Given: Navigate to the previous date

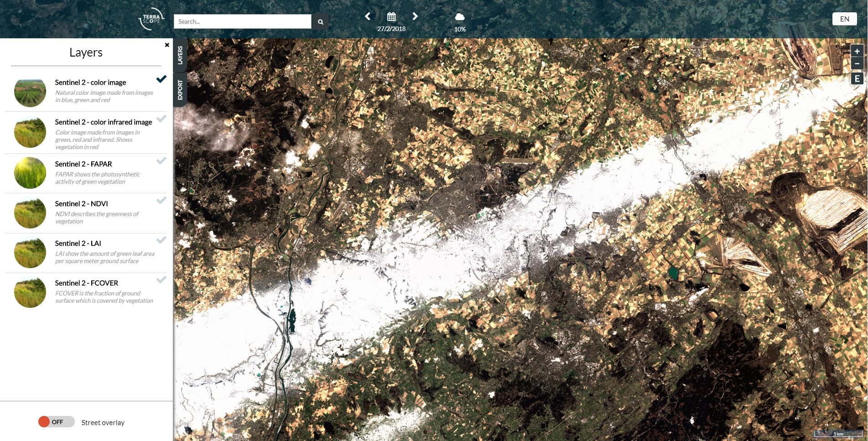Looking at the screenshot, I should tap(368, 16).
